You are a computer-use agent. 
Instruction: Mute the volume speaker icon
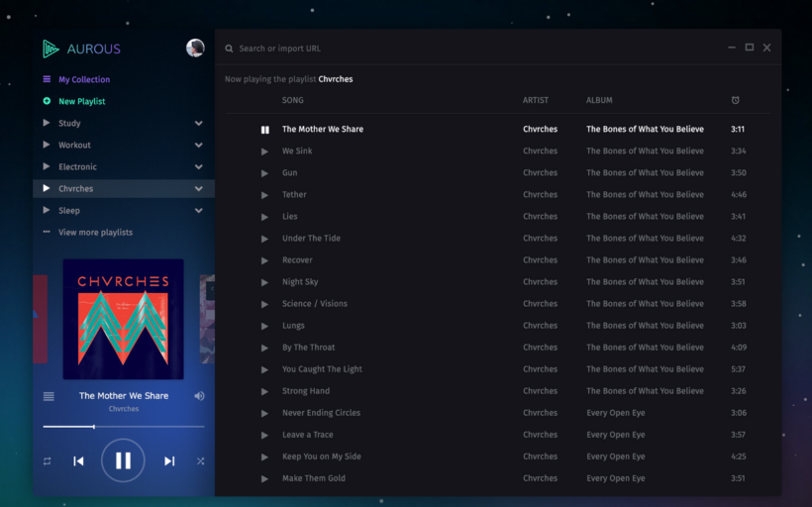[199, 396]
